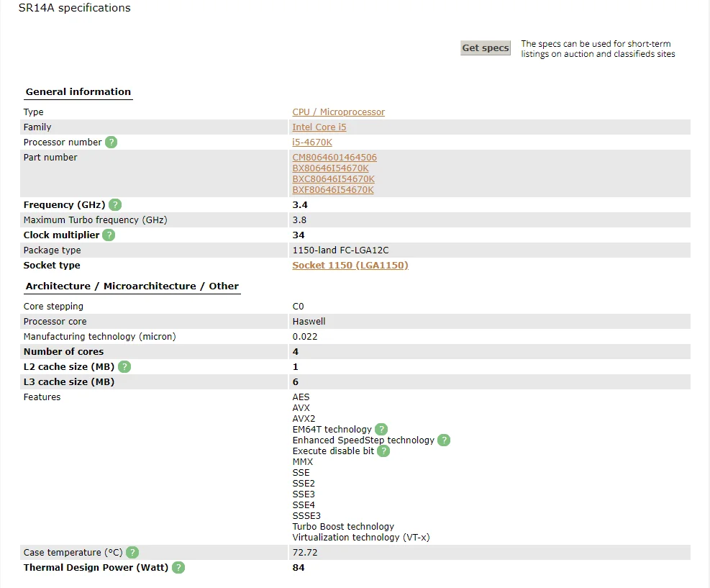Click the Manufacturing technology (micron) label
710x588 pixels.
pos(99,337)
